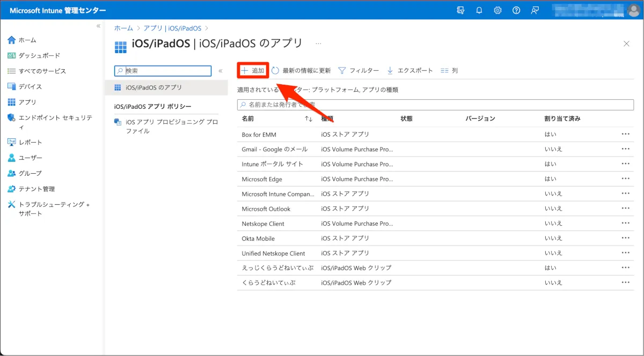Click the user avatar in top right

click(633, 10)
